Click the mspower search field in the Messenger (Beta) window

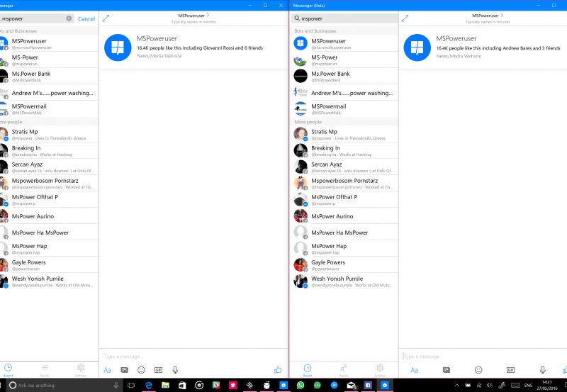(x=344, y=18)
